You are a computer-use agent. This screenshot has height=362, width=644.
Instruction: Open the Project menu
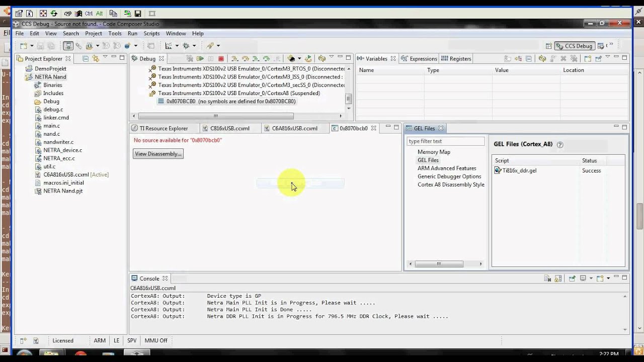point(94,34)
